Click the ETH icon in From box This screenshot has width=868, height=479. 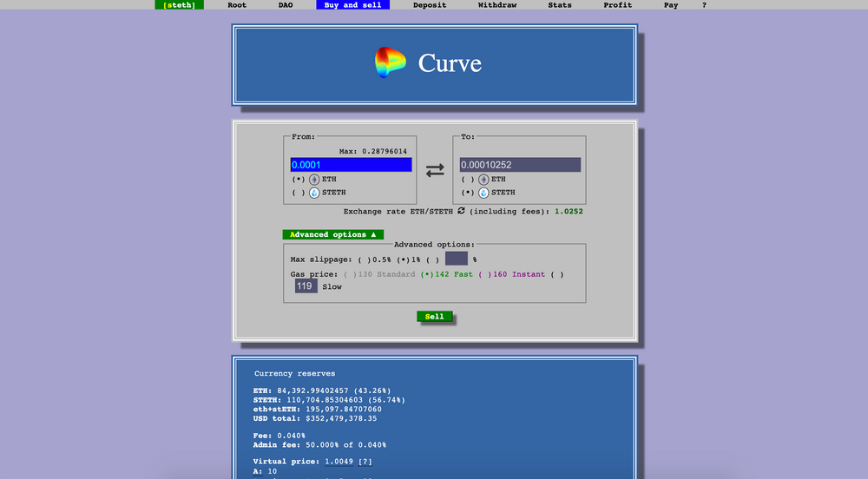314,180
